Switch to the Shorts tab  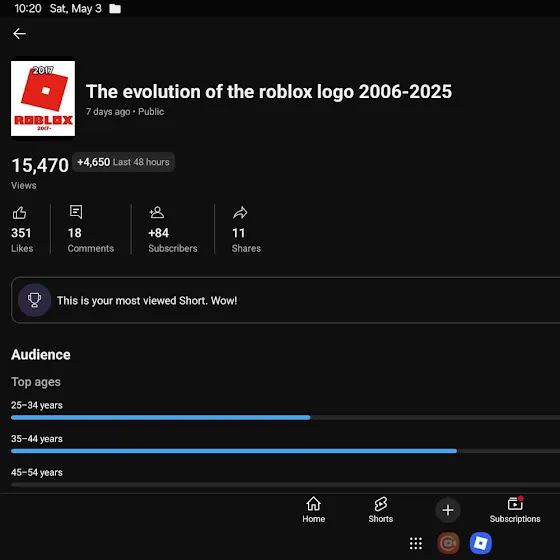[381, 510]
